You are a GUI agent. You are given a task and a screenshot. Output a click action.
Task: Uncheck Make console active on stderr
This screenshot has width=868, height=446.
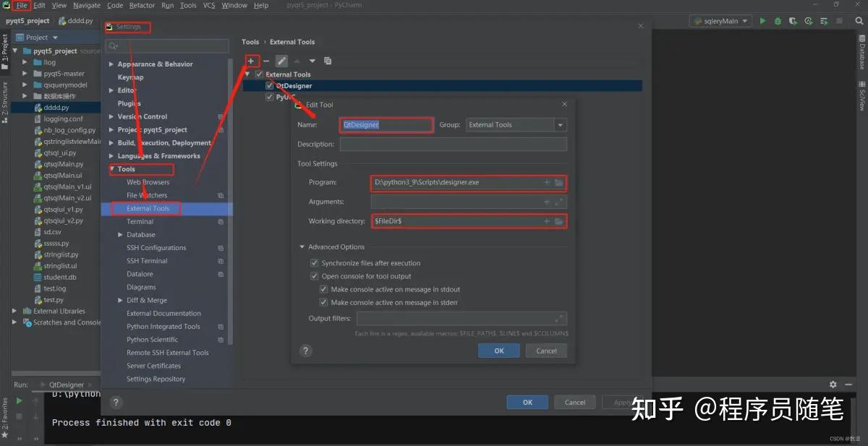(323, 302)
